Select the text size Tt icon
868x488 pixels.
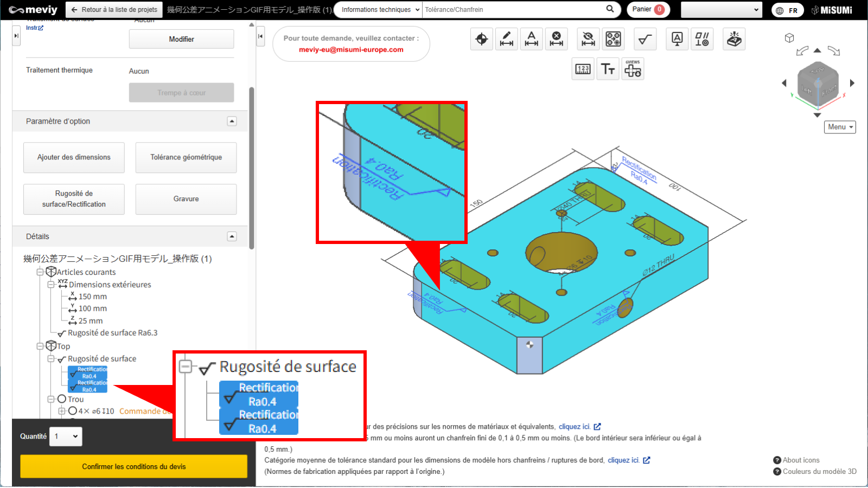[608, 69]
